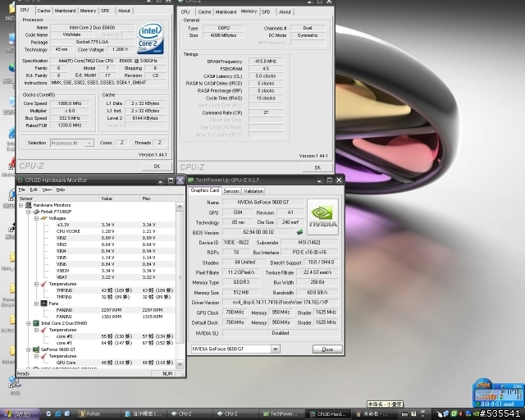This screenshot has height=420, width=525.
Task: Click the BIOS save icon in GPU-Z
Action: (299, 232)
